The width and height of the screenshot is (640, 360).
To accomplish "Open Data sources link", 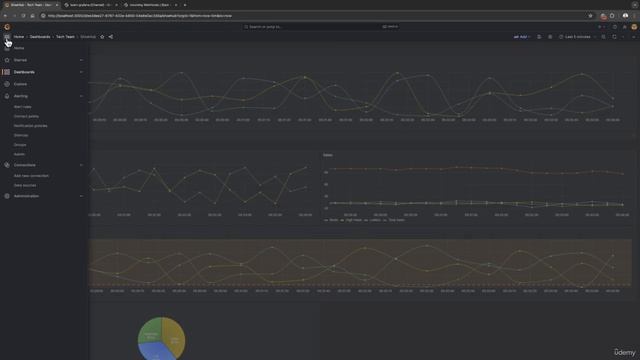I will (25, 186).
